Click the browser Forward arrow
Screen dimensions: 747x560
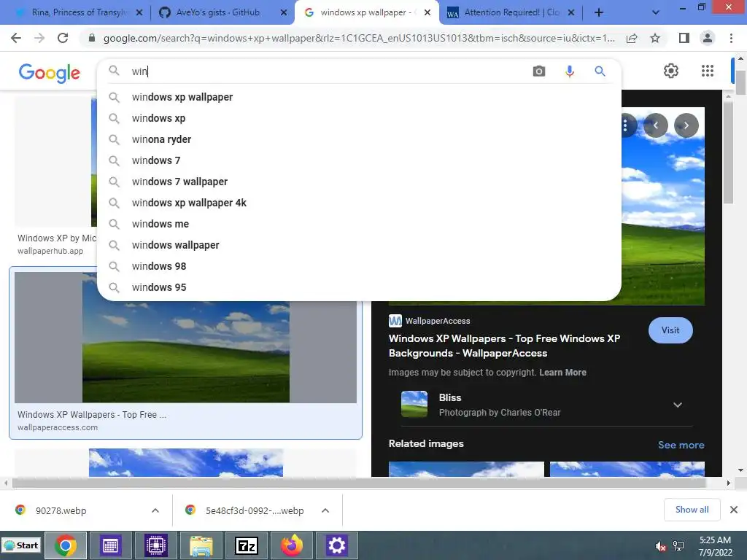point(39,38)
